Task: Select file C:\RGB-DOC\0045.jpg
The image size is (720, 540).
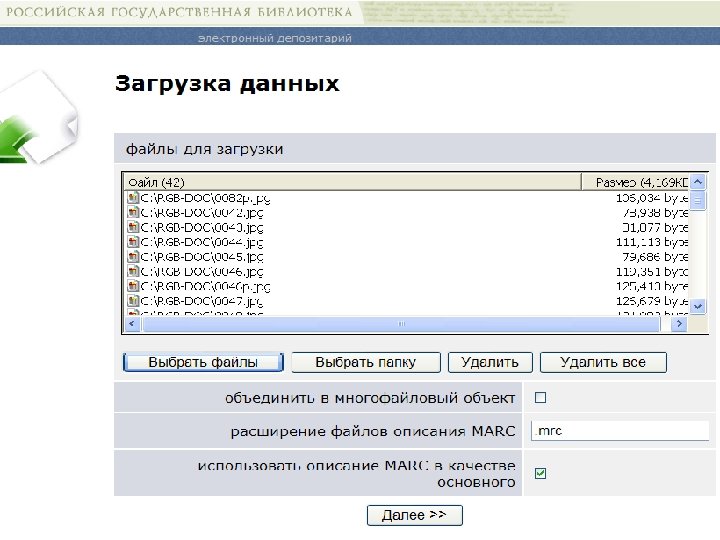Action: (202, 257)
